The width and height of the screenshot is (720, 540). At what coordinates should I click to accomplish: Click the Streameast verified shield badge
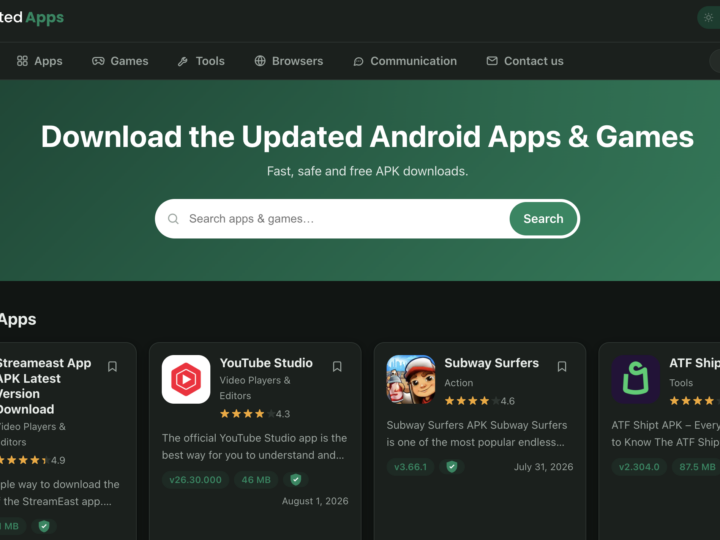44,526
